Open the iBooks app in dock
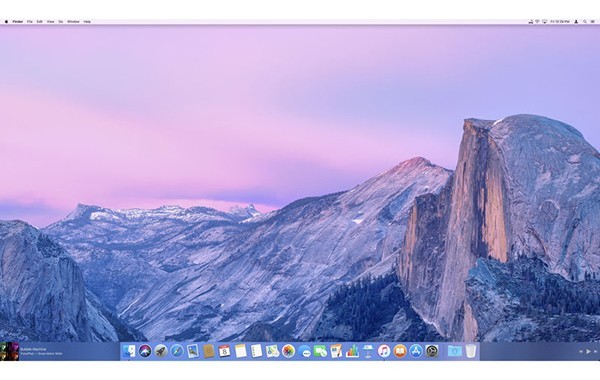Viewport: 600px width, 380px height. coord(400,351)
